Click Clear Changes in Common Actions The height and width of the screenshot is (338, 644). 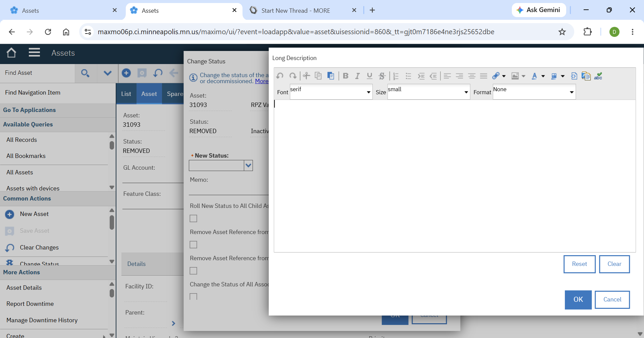(39, 247)
